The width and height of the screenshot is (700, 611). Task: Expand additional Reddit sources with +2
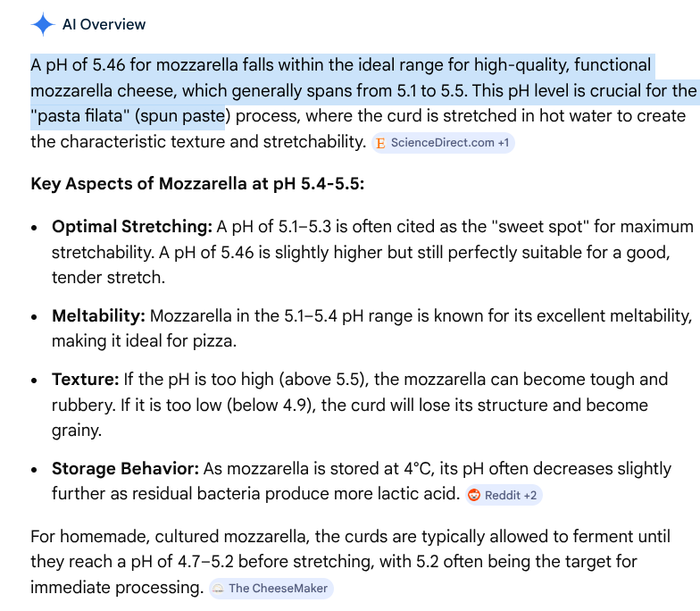(x=530, y=495)
